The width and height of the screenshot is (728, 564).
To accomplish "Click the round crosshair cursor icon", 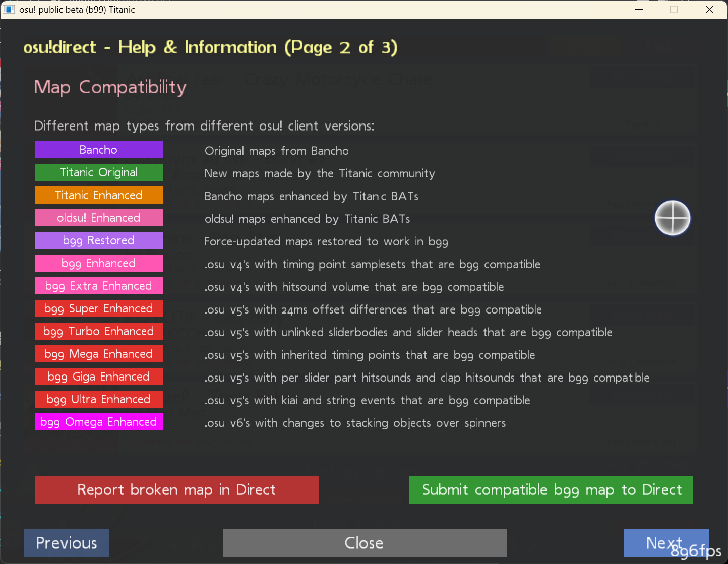I will click(673, 218).
